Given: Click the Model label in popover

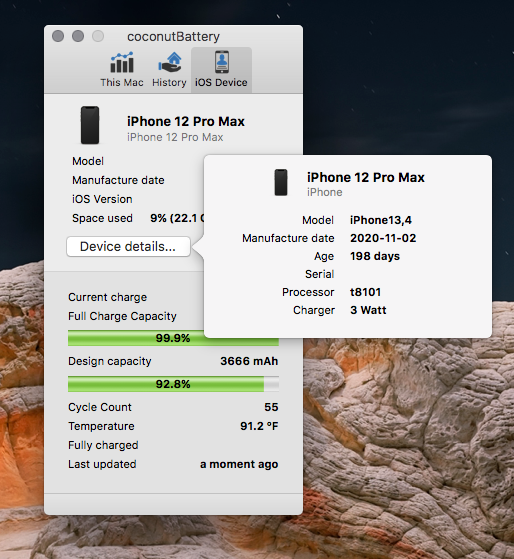Looking at the screenshot, I should [318, 220].
